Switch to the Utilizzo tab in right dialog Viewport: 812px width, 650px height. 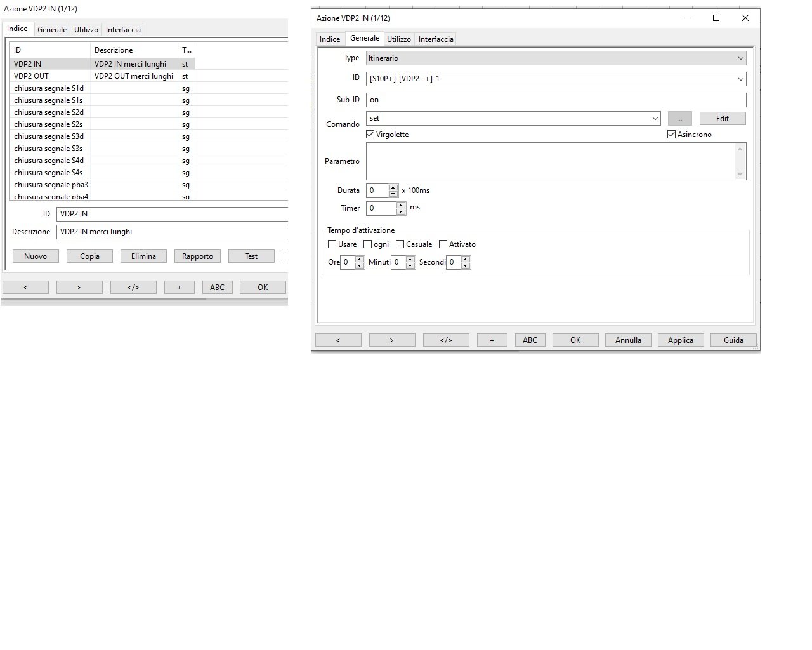coord(399,39)
